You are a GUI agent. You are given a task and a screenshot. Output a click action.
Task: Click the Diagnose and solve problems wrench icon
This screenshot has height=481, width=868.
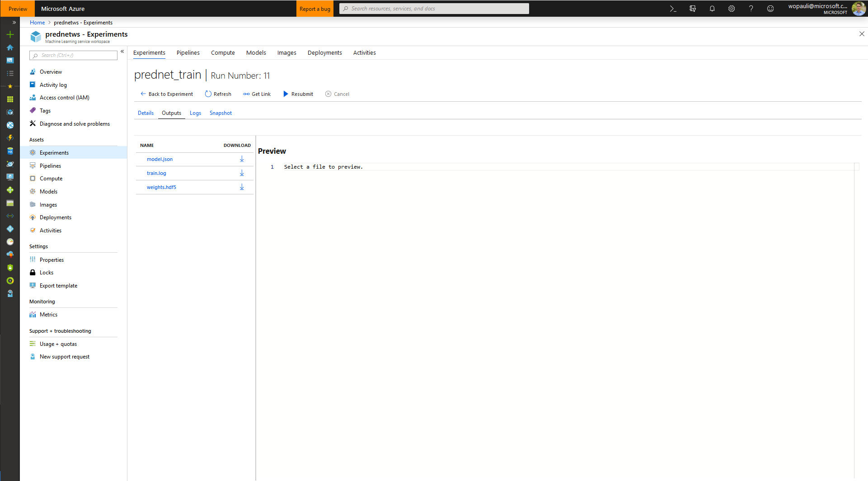coord(32,123)
